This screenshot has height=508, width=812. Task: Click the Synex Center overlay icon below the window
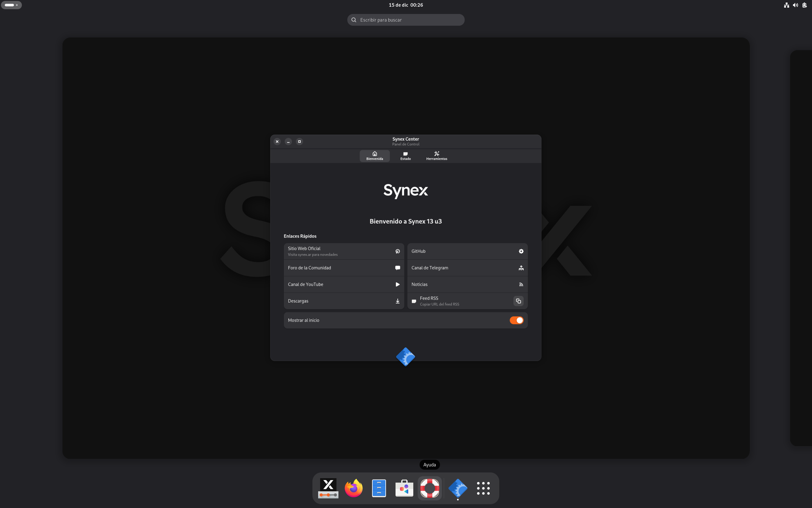pos(406,357)
